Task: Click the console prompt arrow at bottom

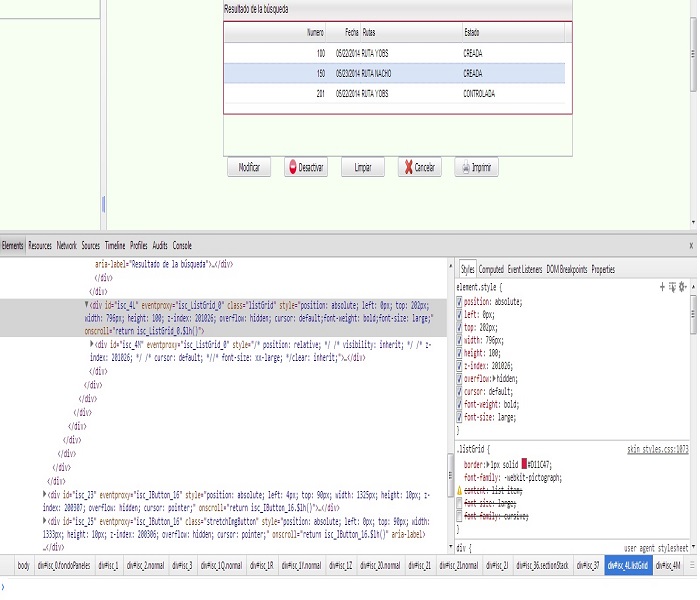Action: (4, 587)
